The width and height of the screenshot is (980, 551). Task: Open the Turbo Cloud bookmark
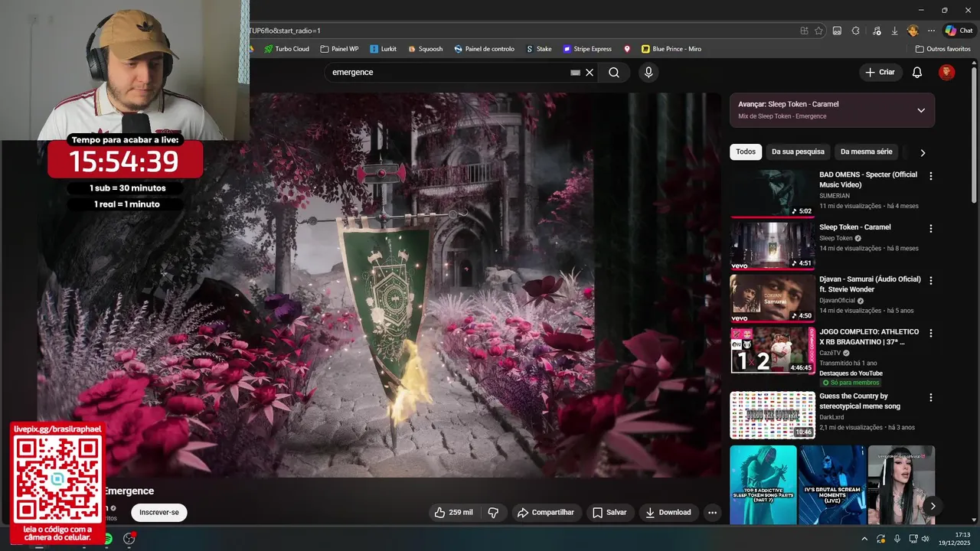[287, 49]
